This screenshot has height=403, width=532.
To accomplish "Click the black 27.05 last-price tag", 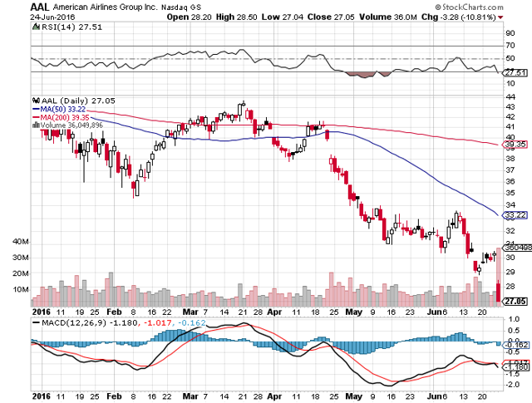I will point(515,302).
